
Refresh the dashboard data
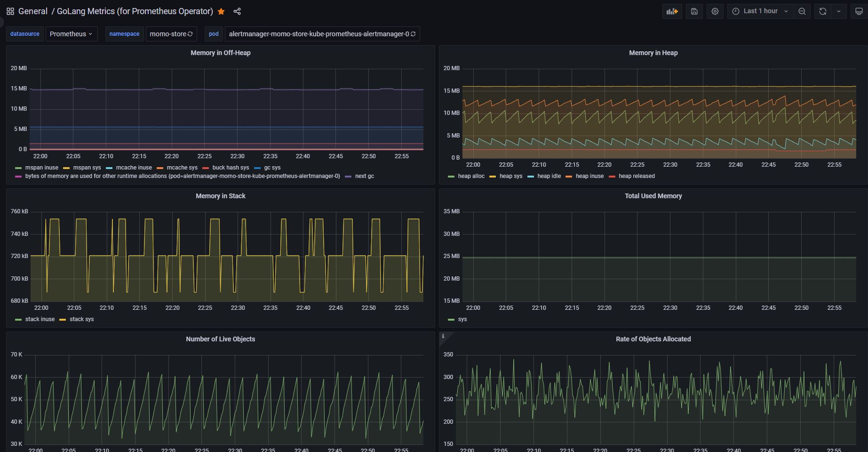822,11
